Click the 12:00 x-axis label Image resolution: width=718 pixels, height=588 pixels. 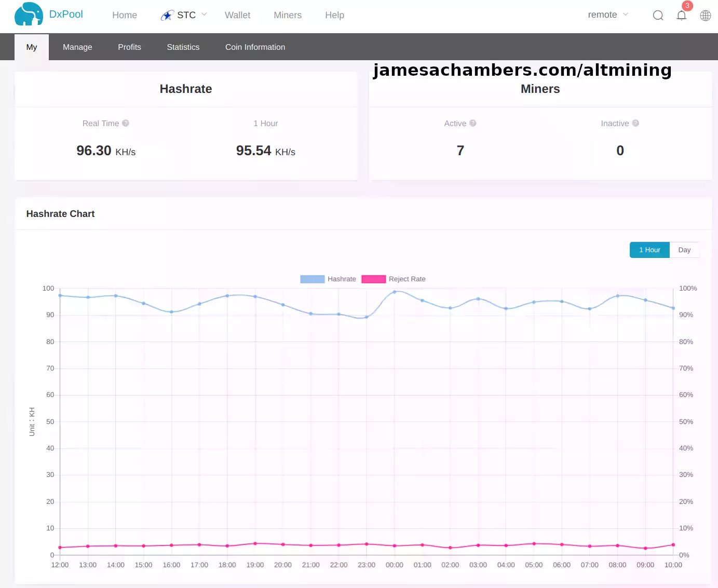coord(60,565)
